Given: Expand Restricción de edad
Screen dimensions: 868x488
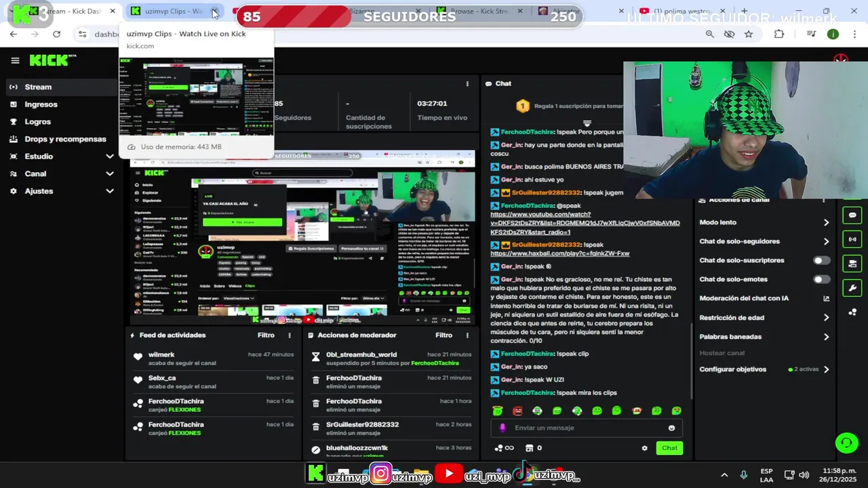Looking at the screenshot, I should tap(764, 317).
